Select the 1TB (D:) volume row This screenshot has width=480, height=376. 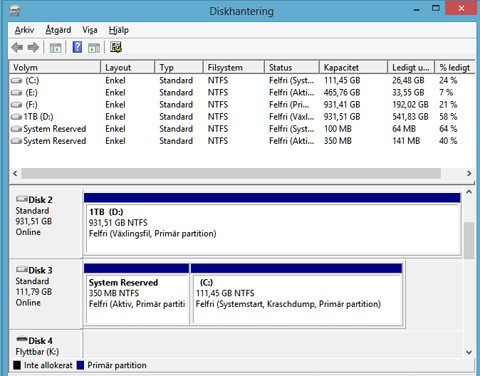pos(242,117)
